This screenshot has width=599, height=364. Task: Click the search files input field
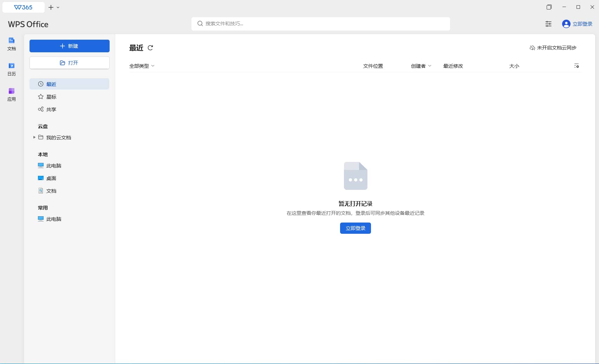click(x=320, y=24)
